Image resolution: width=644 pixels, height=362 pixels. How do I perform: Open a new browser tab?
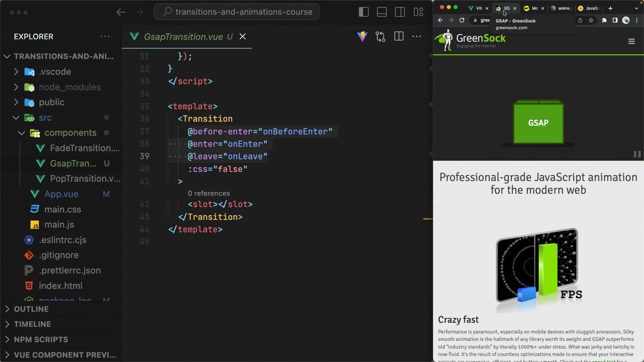point(610,8)
